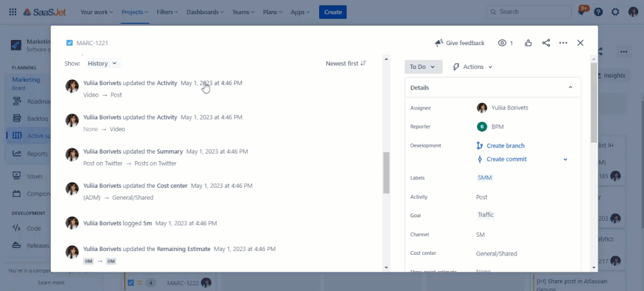
Task: Open the Active sprints board icon
Action: pos(17,135)
